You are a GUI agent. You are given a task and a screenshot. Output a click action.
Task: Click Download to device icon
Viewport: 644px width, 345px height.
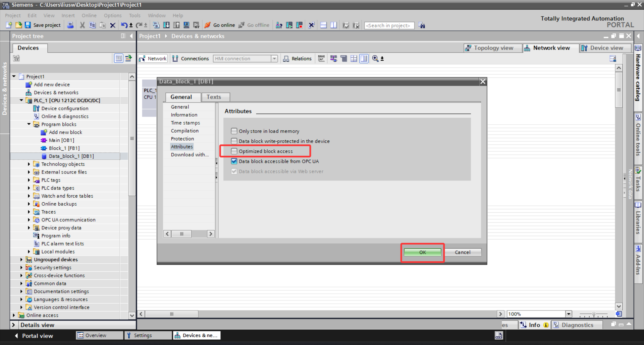point(166,25)
